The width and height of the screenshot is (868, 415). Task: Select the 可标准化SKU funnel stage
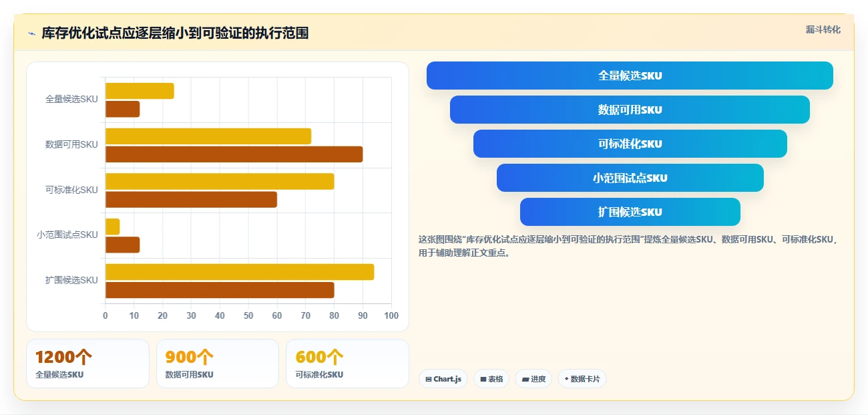[x=630, y=144]
